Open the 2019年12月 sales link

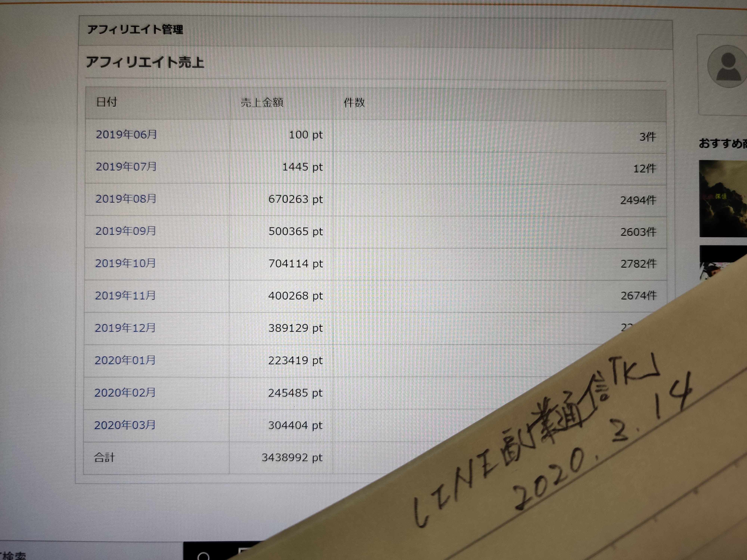tap(125, 328)
